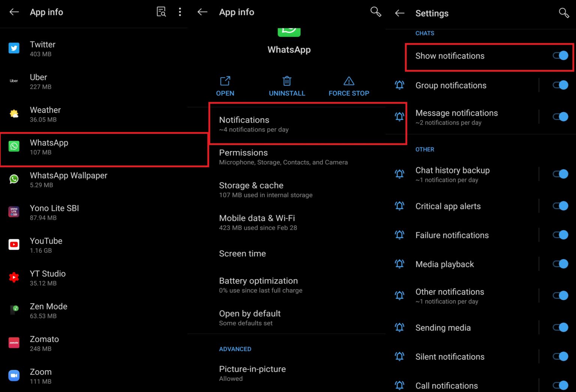Open Call notifications channel label
Screen dimensions: 576x392
(447, 386)
